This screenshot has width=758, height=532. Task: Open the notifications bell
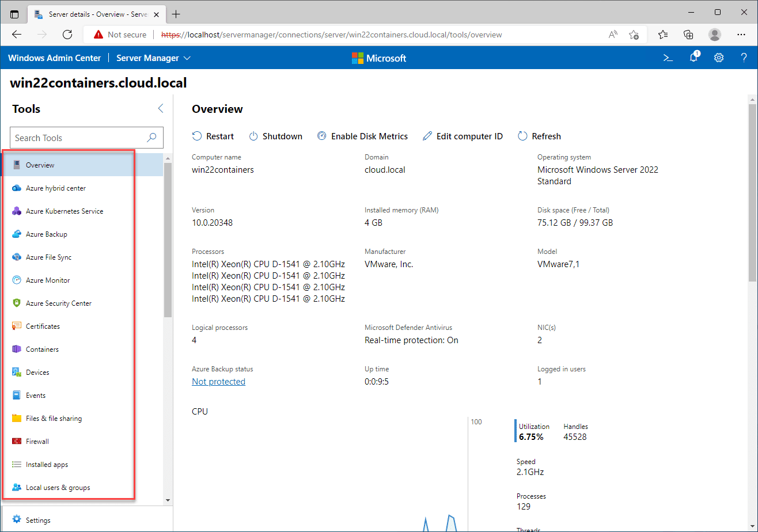[694, 58]
